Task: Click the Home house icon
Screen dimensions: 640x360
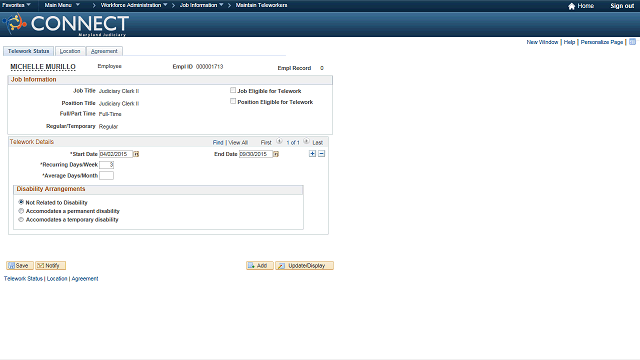Action: [571, 6]
